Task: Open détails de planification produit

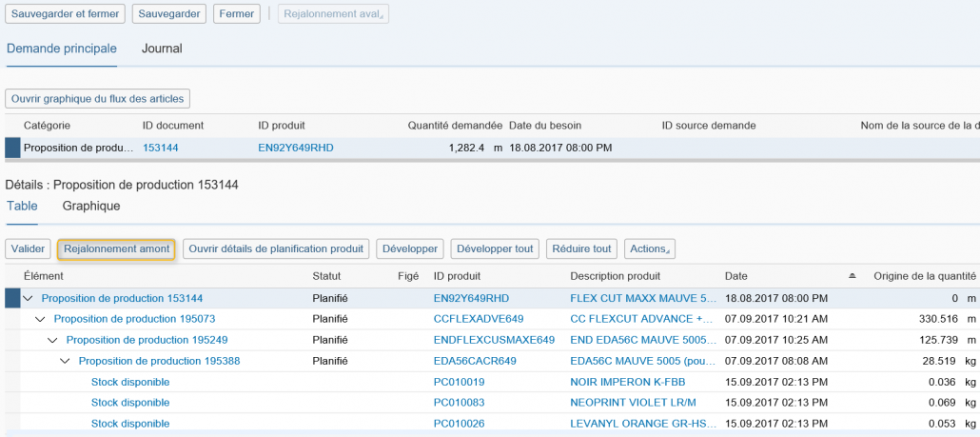Action: coord(276,248)
